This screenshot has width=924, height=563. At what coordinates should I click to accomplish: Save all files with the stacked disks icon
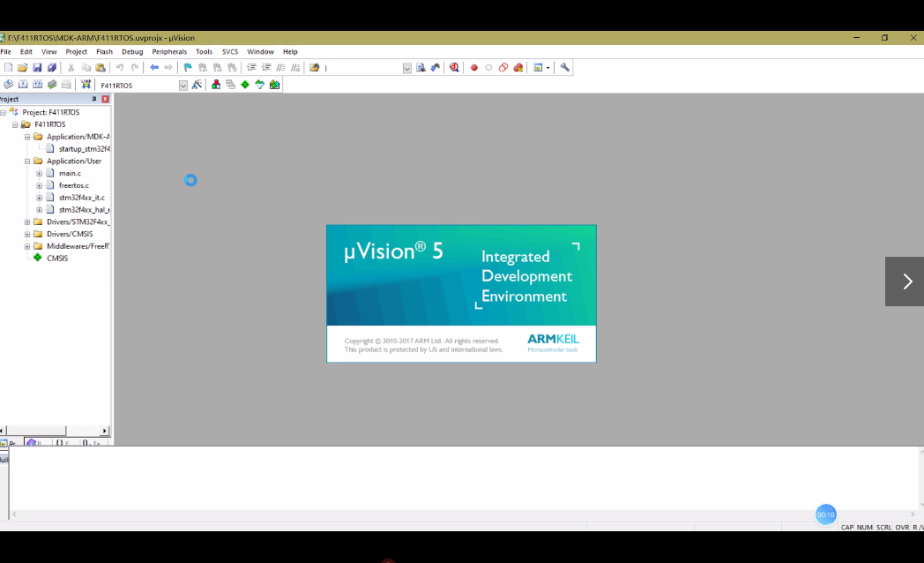pos(52,68)
